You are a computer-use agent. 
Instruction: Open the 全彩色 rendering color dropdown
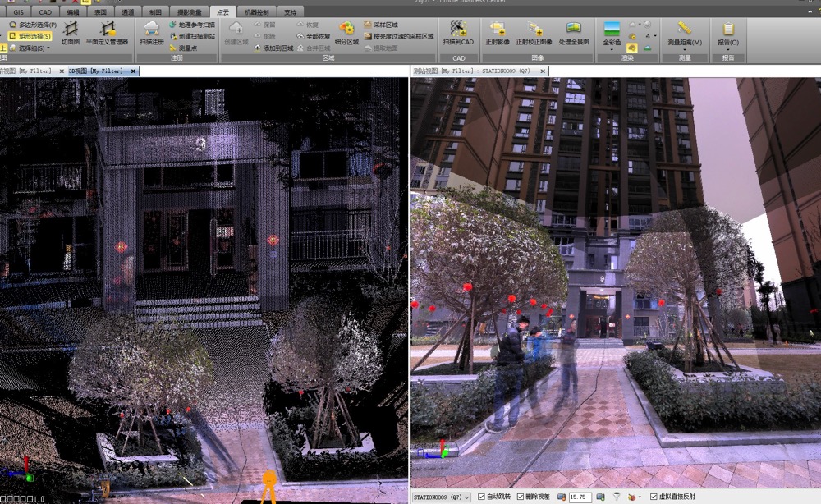(612, 35)
